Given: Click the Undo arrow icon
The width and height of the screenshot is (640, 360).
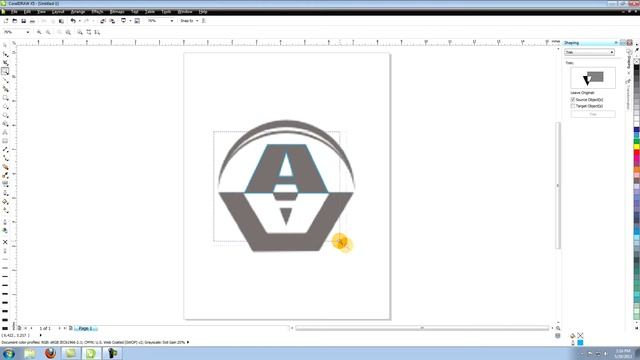Looking at the screenshot, I should click(73, 21).
